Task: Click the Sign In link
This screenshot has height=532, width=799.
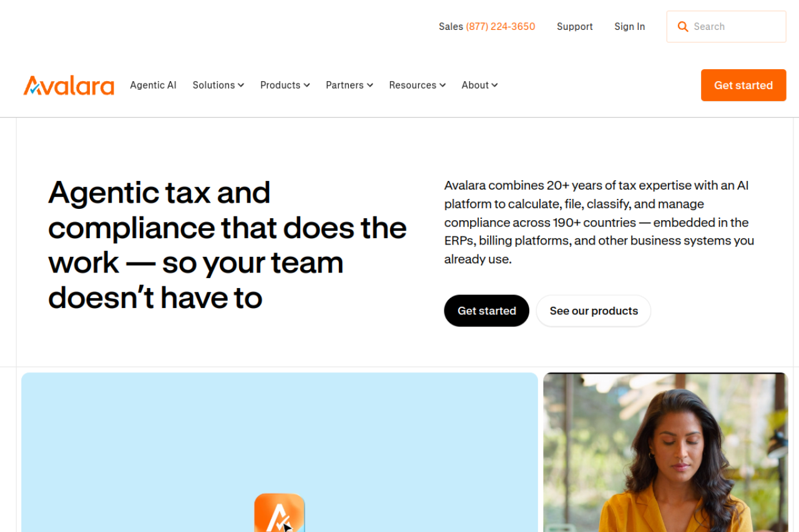Action: coord(629,27)
